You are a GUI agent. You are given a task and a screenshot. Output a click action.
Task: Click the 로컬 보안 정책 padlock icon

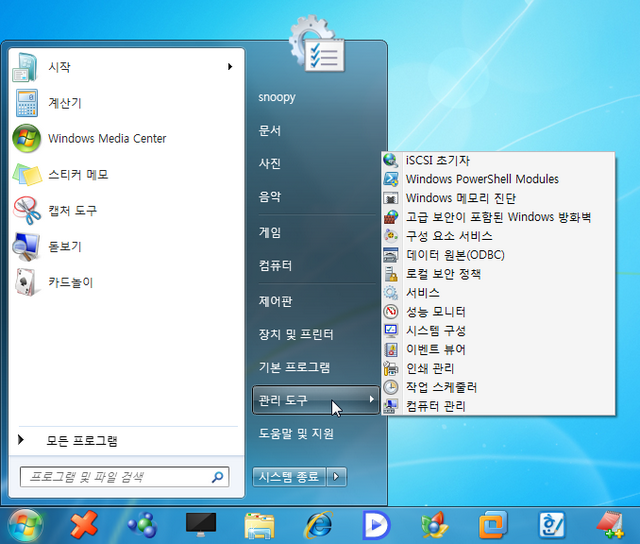[391, 274]
